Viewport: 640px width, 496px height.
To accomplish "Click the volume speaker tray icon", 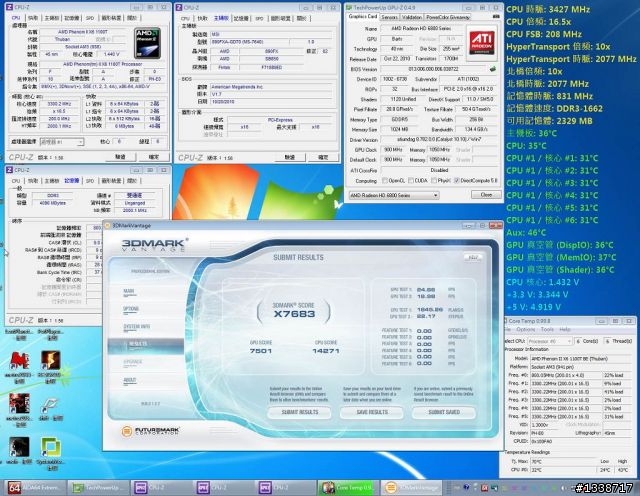I will (x=563, y=488).
